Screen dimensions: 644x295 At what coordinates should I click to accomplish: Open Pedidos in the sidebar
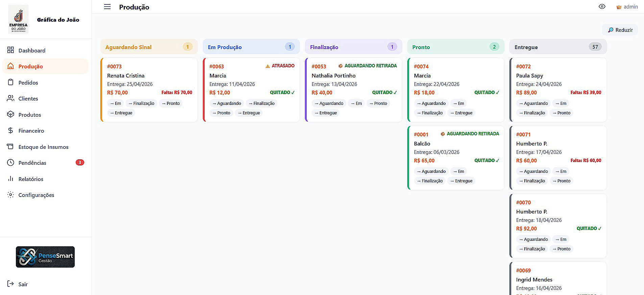pyautogui.click(x=45, y=83)
